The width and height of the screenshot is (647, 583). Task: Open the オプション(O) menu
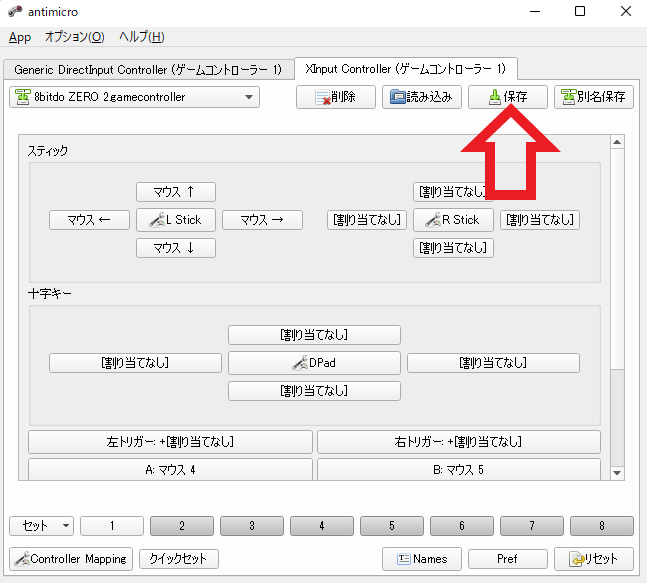point(74,37)
